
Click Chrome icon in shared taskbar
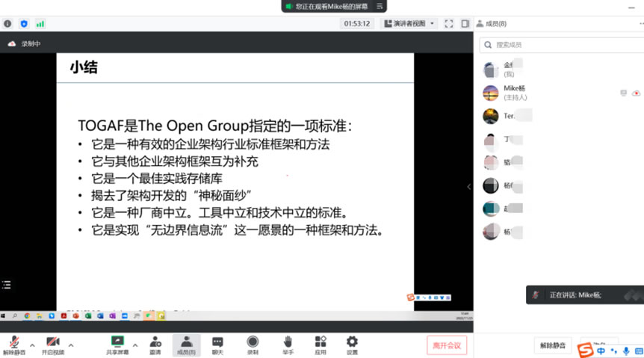[x=27, y=315]
